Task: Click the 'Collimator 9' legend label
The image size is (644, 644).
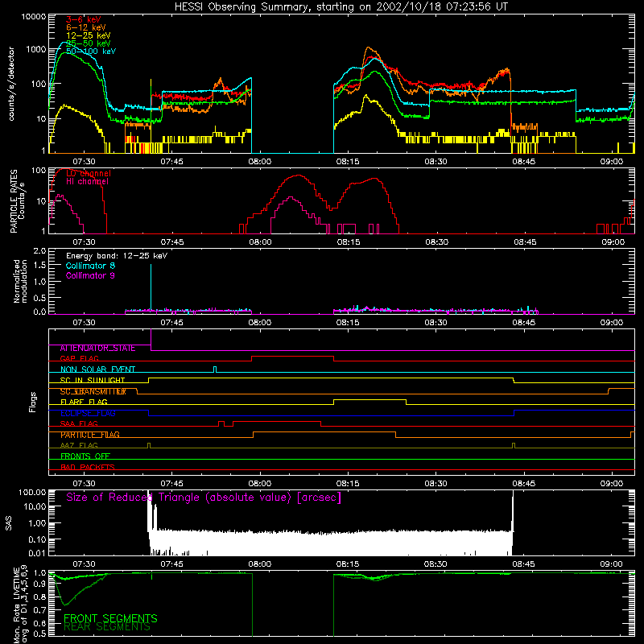Action: click(90, 275)
